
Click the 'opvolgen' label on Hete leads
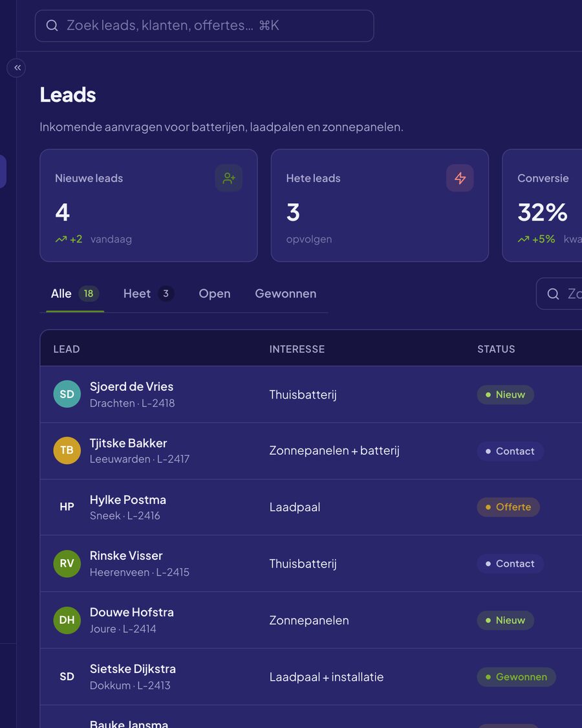[x=309, y=239]
